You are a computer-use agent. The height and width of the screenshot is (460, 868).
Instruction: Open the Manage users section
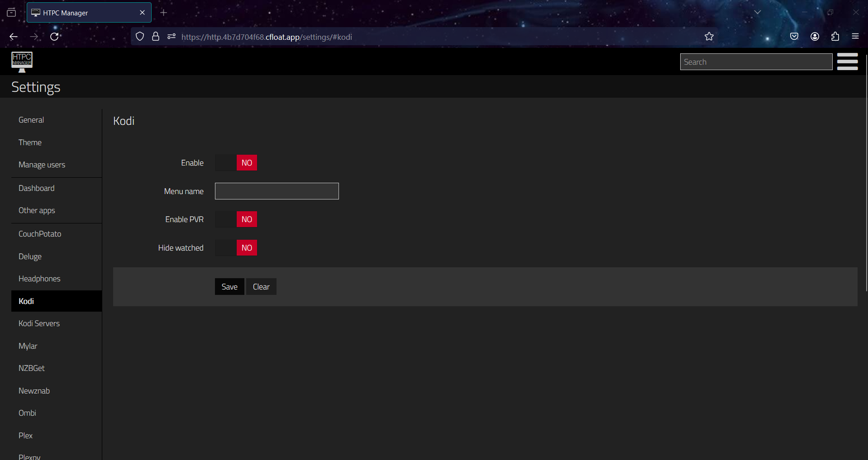(57, 165)
